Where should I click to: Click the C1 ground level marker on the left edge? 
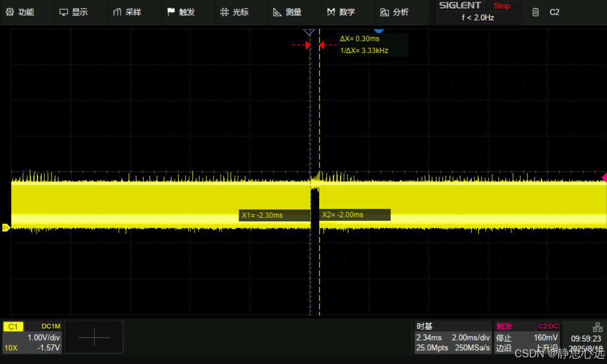point(6,228)
